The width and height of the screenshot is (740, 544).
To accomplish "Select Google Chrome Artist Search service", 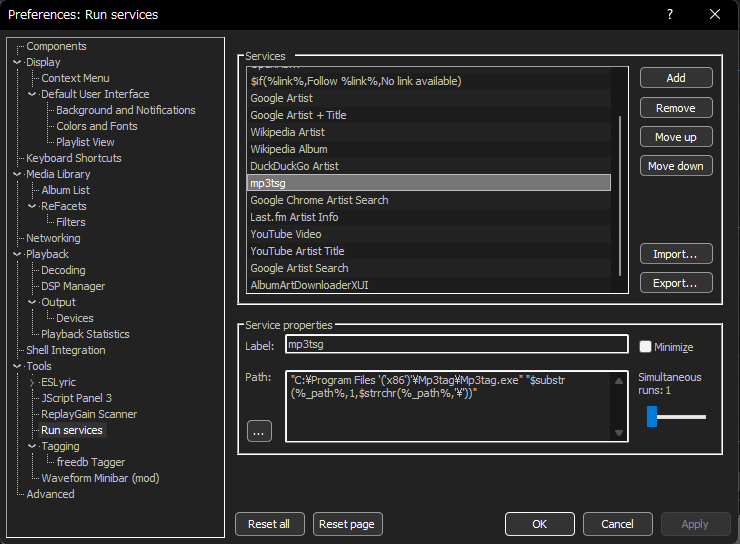I will pyautogui.click(x=429, y=200).
